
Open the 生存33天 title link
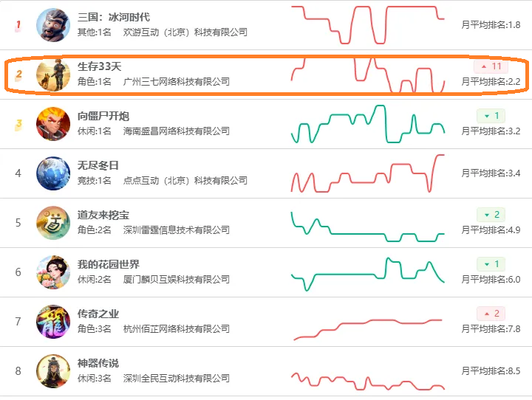click(x=100, y=66)
